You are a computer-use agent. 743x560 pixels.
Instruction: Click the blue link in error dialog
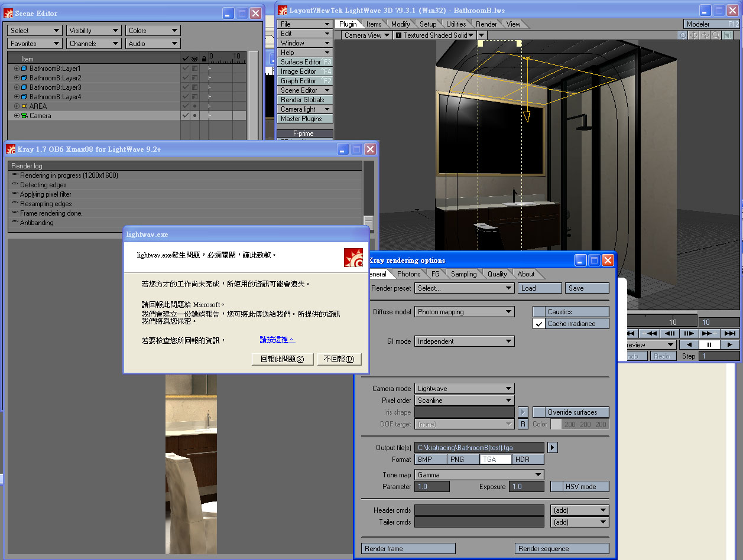point(277,340)
